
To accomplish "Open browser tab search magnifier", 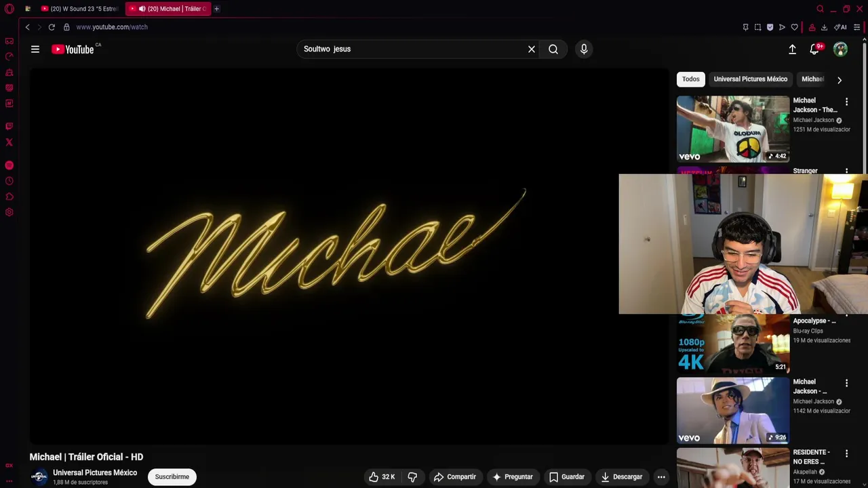I will pos(820,9).
